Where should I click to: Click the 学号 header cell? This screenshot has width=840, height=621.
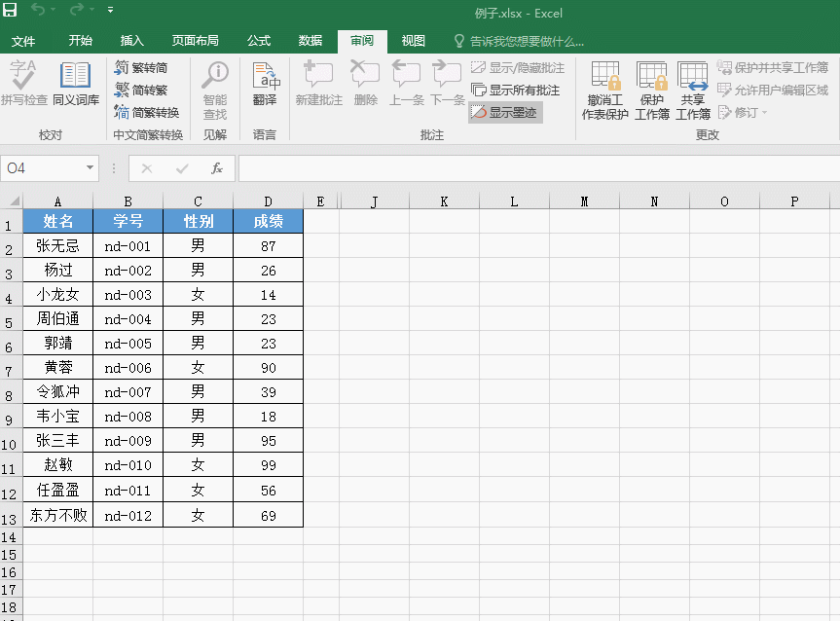point(128,221)
